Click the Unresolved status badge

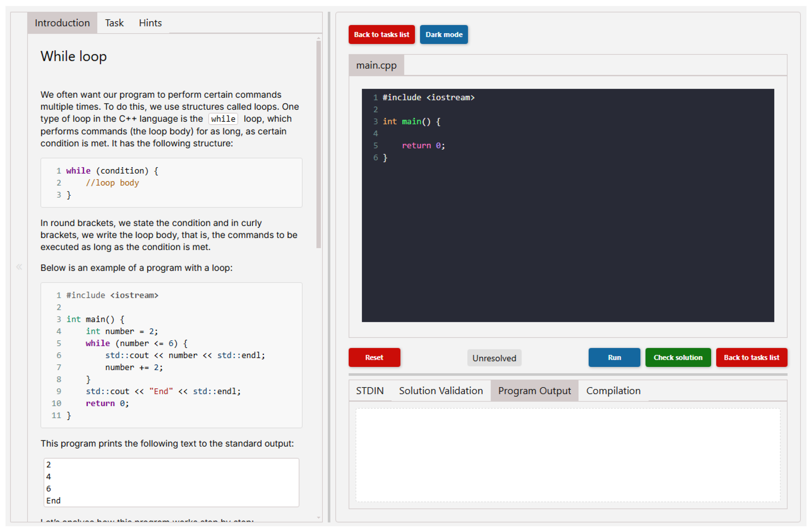[x=494, y=358]
